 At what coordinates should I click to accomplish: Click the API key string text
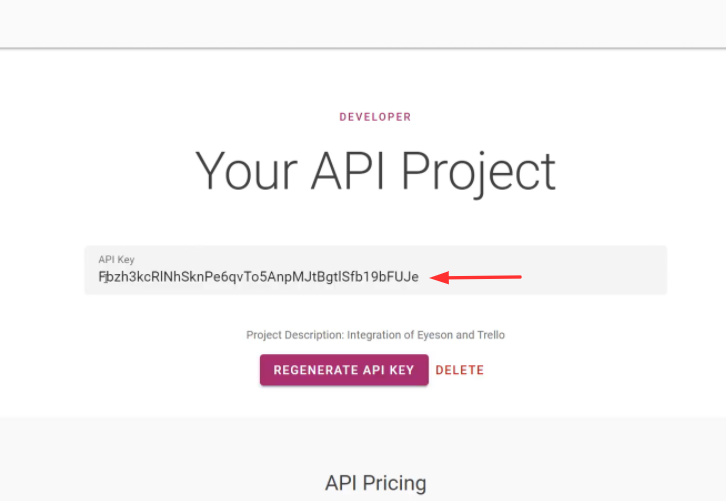click(258, 277)
